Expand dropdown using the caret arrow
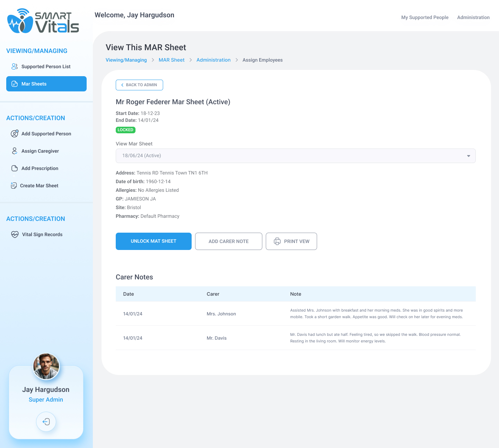 pos(469,156)
